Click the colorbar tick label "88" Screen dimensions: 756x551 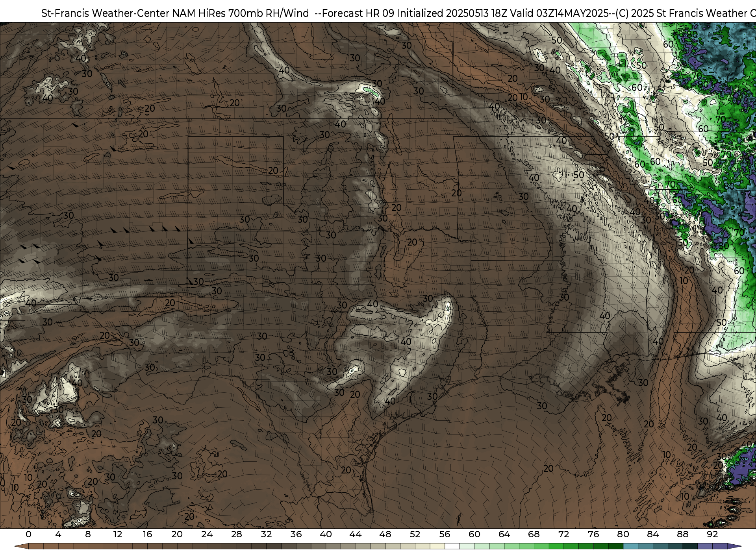coord(682,534)
